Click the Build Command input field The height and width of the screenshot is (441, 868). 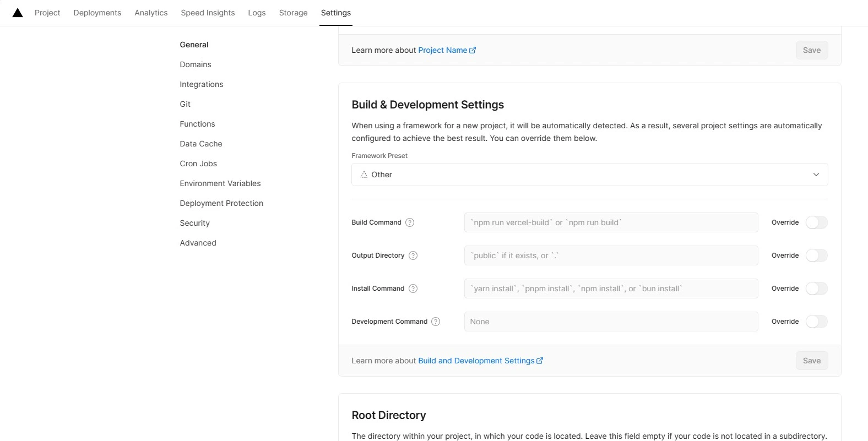pyautogui.click(x=611, y=222)
